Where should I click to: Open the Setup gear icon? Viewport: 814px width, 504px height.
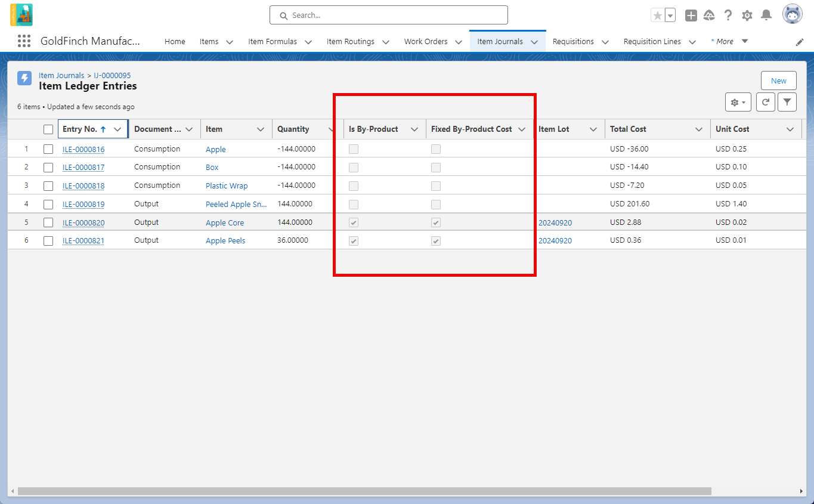point(747,16)
